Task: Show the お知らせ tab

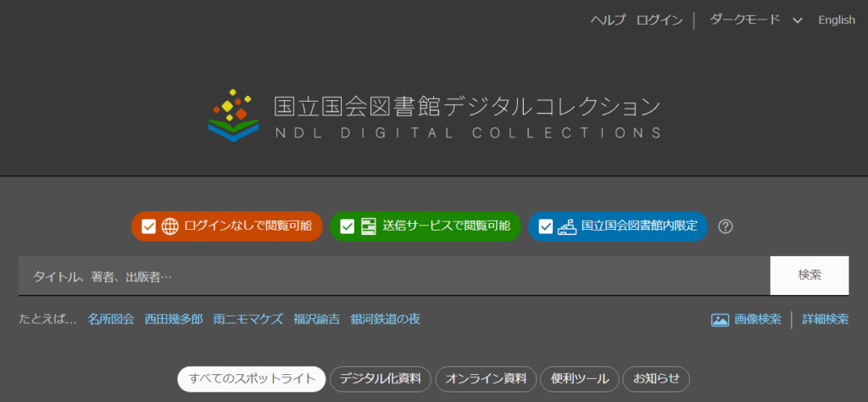Action: pos(656,379)
